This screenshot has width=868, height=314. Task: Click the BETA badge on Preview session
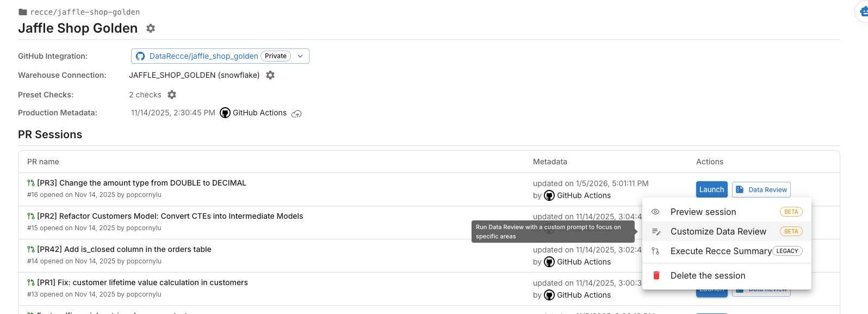tap(791, 212)
